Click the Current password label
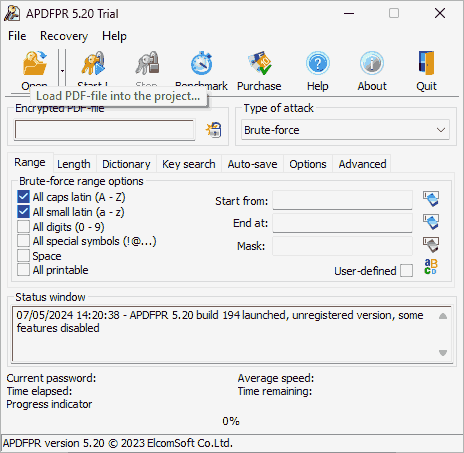 click(51, 378)
